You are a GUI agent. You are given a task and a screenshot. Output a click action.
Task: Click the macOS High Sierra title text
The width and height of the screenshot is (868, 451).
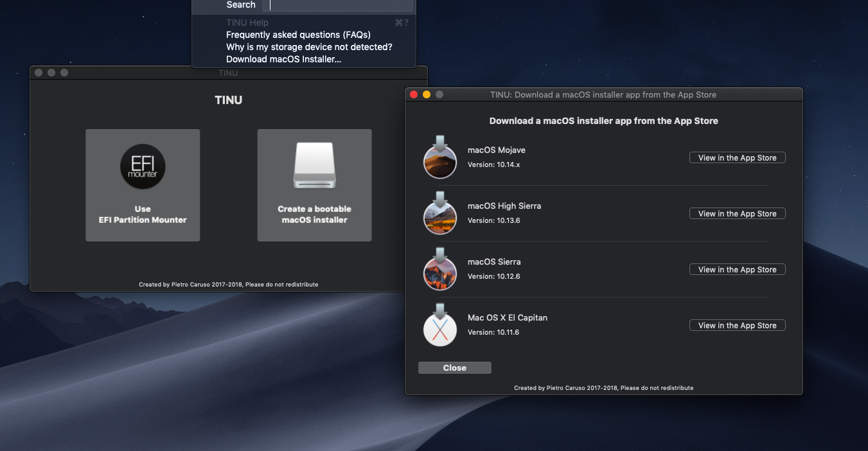(x=504, y=206)
